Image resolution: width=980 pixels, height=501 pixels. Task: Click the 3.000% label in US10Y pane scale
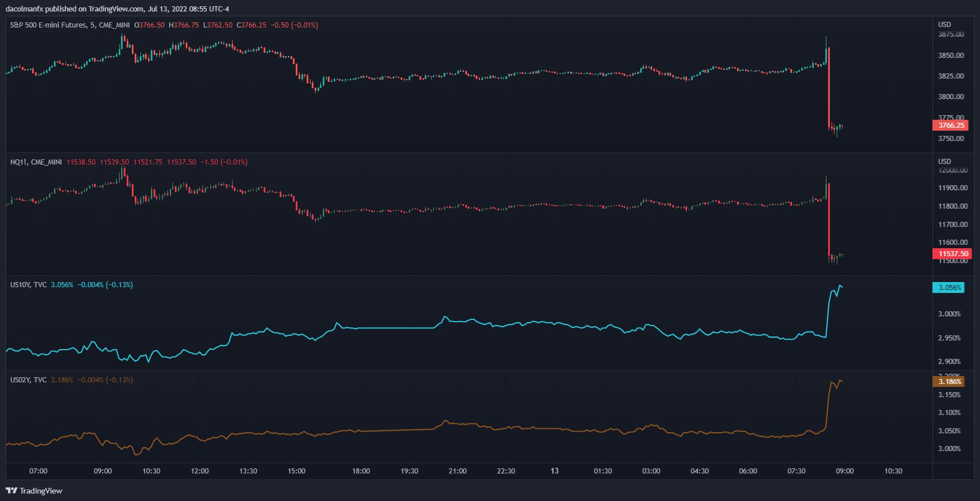[949, 314]
